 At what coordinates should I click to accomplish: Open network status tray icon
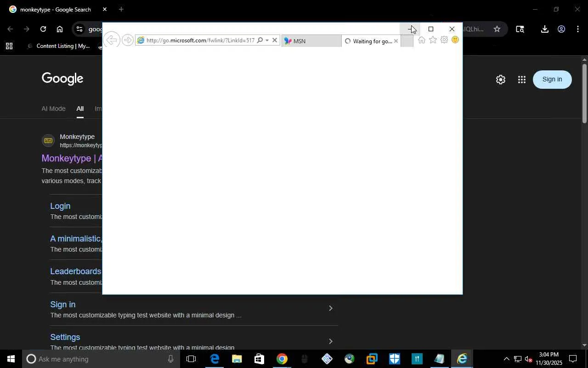click(517, 359)
